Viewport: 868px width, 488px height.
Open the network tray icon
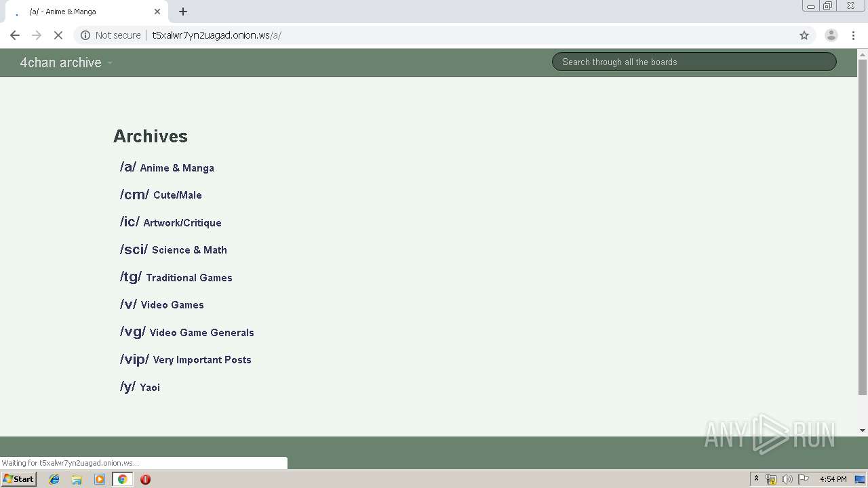[x=771, y=479]
